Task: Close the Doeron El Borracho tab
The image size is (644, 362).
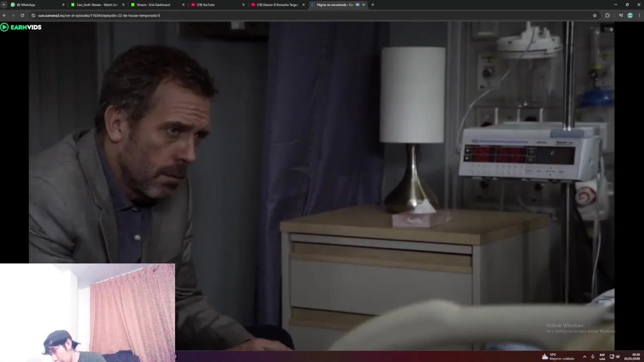Action: tap(303, 5)
